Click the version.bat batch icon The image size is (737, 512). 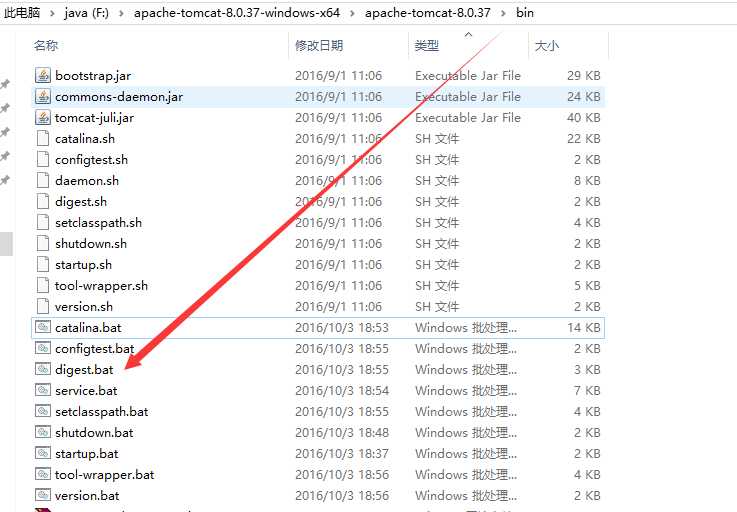click(x=43, y=495)
